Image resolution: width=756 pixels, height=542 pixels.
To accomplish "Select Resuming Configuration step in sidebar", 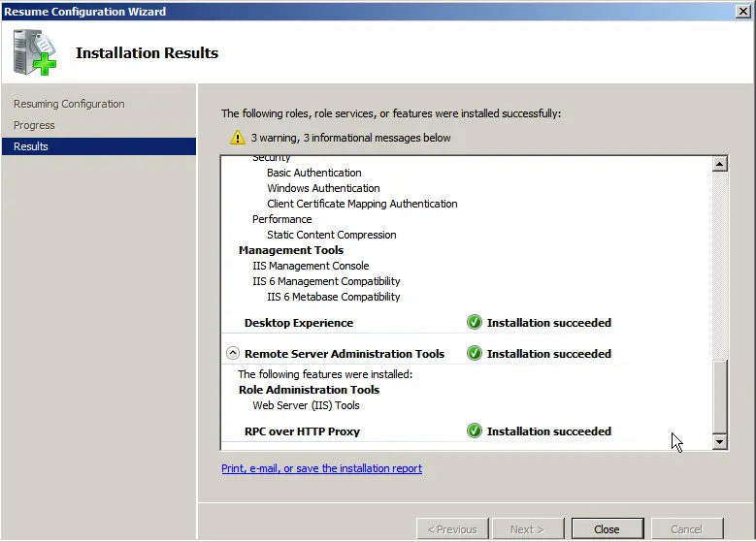I will 69,104.
